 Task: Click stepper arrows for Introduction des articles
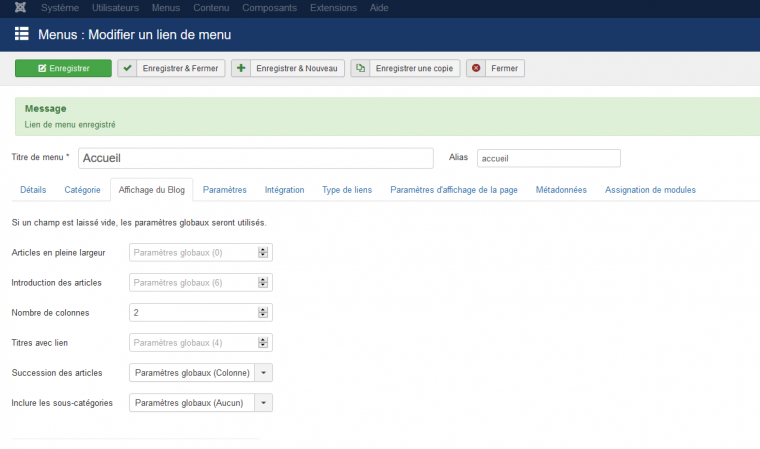click(263, 282)
